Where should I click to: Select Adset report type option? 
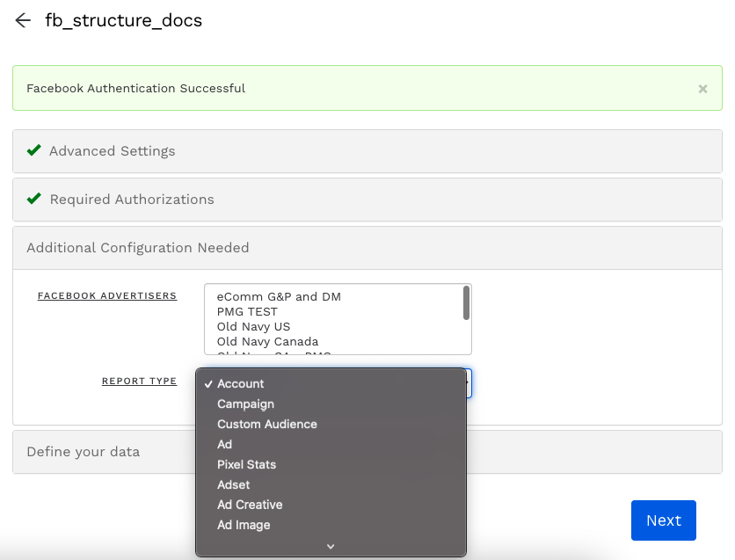point(233,485)
